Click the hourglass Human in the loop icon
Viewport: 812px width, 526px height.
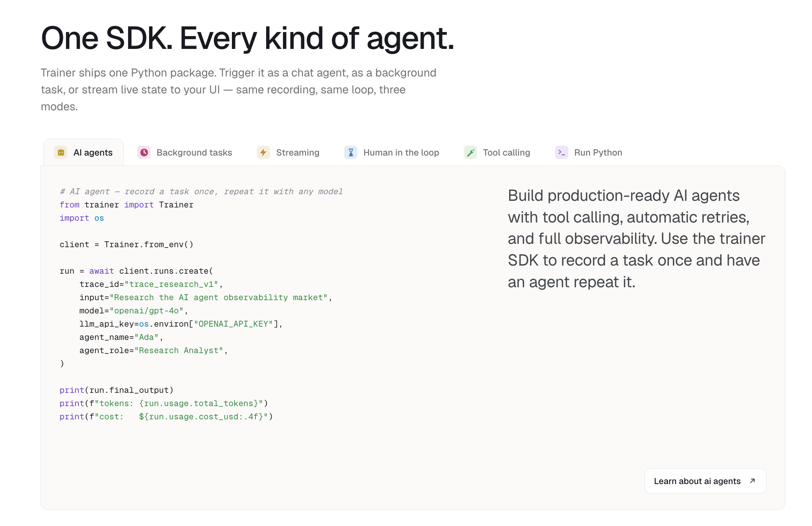(351, 152)
